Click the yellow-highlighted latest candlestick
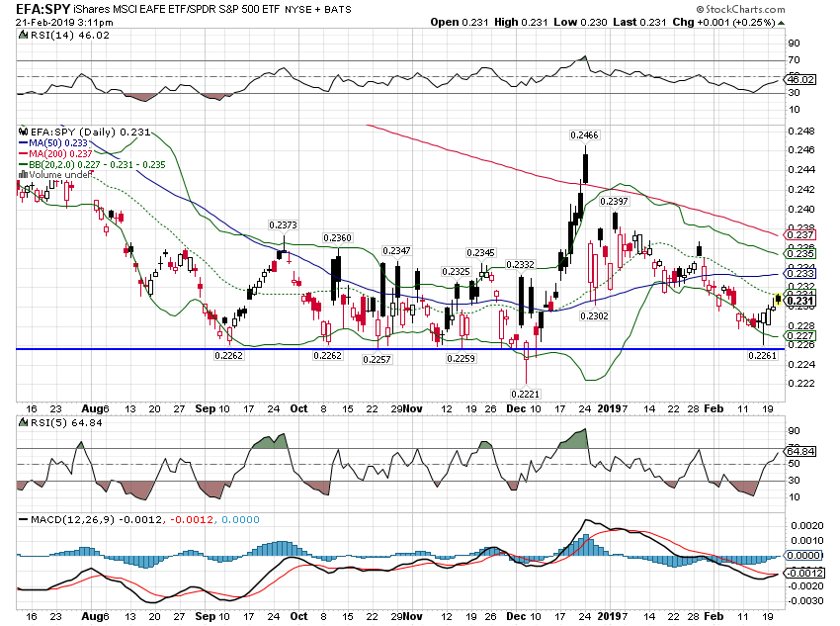 778,300
